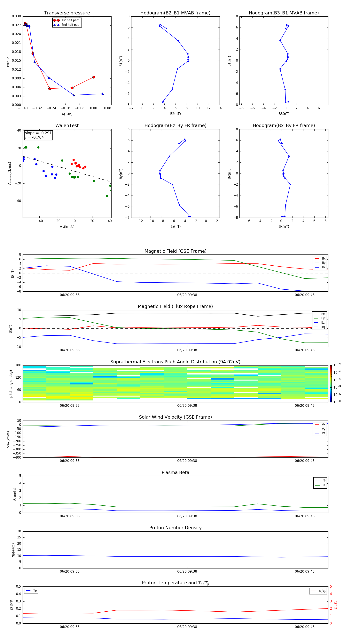
Task: Click the 'Hodogram(B3_B1 MVAB frame)' title
Action: [x=284, y=13]
